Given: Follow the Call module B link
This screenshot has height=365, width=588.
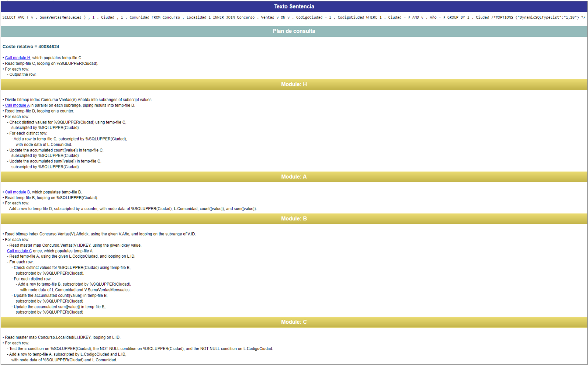Looking at the screenshot, I should click(x=17, y=192).
